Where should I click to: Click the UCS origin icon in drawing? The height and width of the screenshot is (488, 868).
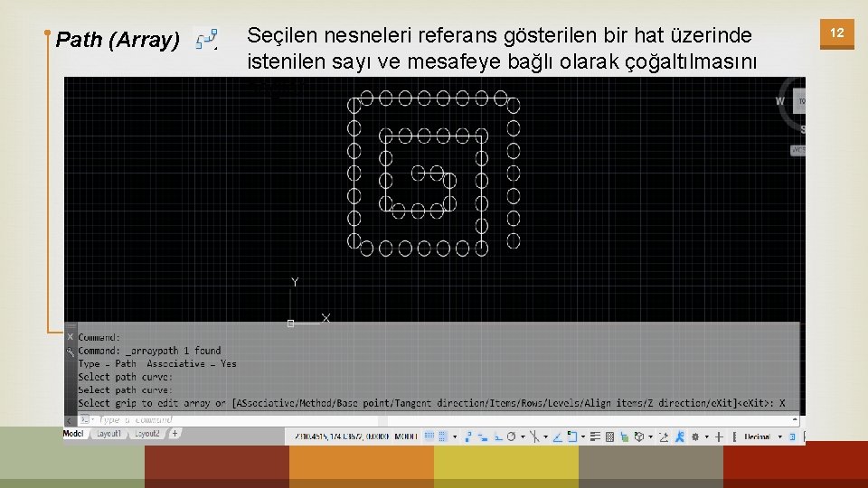click(290, 324)
